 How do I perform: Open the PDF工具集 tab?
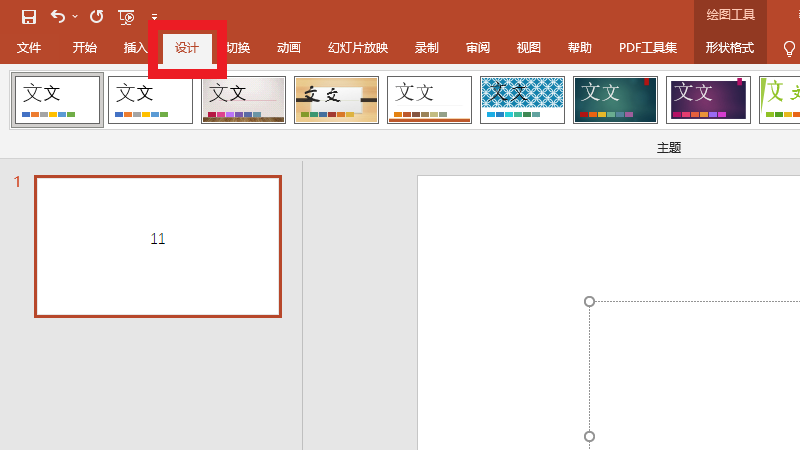pos(648,48)
